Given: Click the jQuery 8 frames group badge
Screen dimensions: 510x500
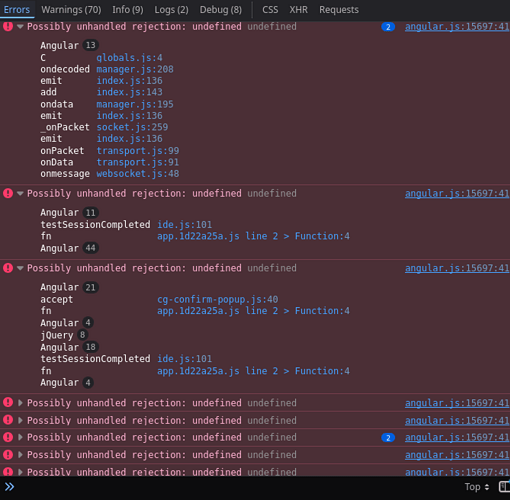Looking at the screenshot, I should tap(82, 335).
